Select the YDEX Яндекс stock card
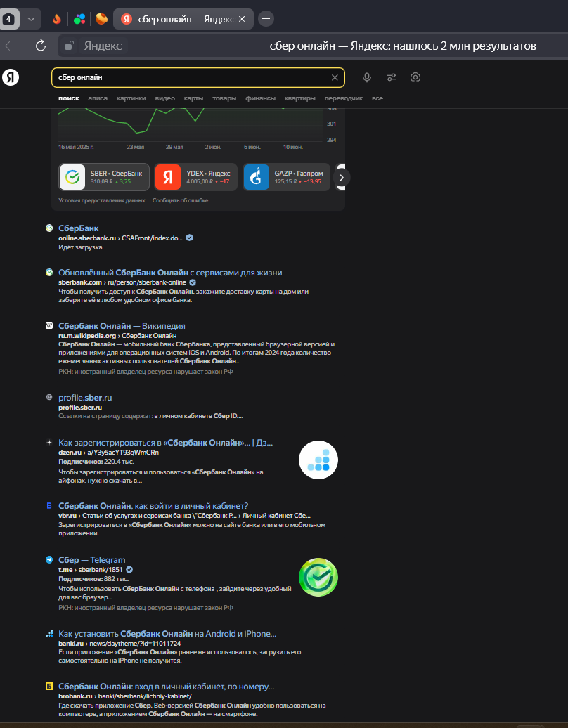This screenshot has height=728, width=568. (x=195, y=177)
